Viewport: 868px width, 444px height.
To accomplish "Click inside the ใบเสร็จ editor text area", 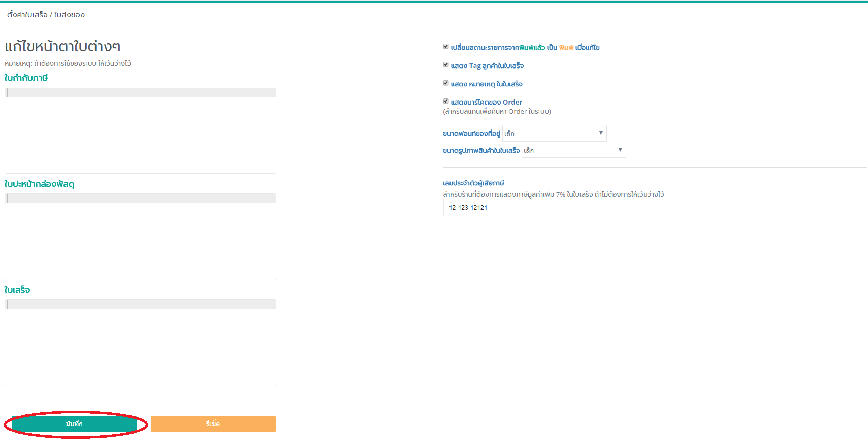I will tap(140, 347).
